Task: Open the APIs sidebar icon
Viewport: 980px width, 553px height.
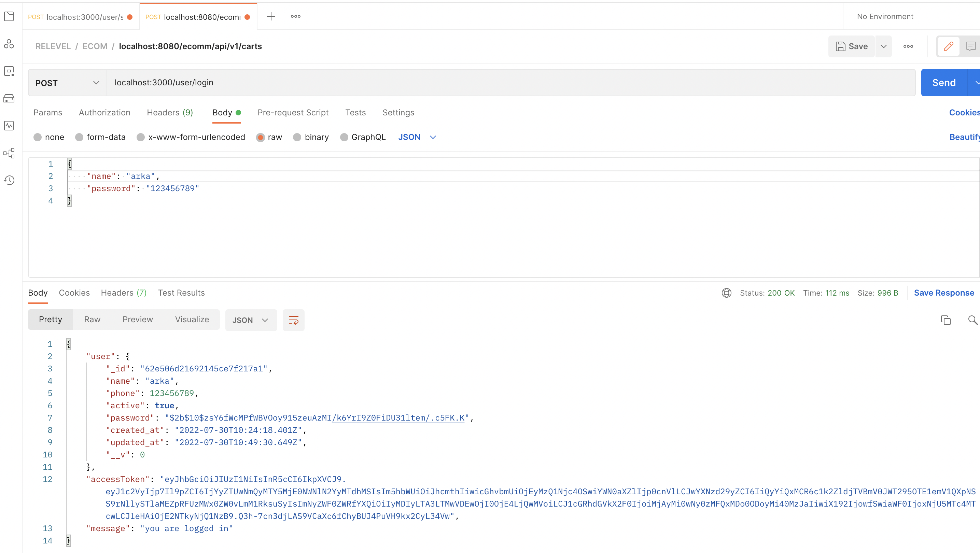Action: [x=9, y=44]
